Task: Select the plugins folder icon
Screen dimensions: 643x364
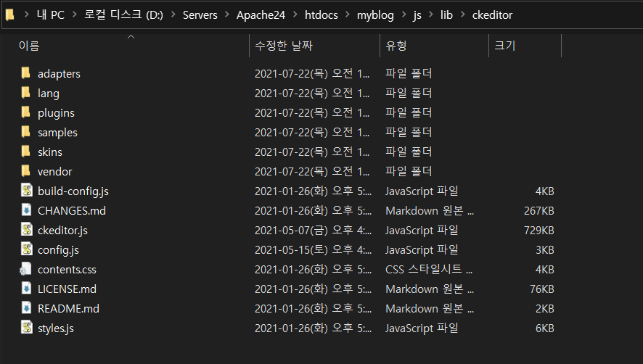Action: click(26, 112)
